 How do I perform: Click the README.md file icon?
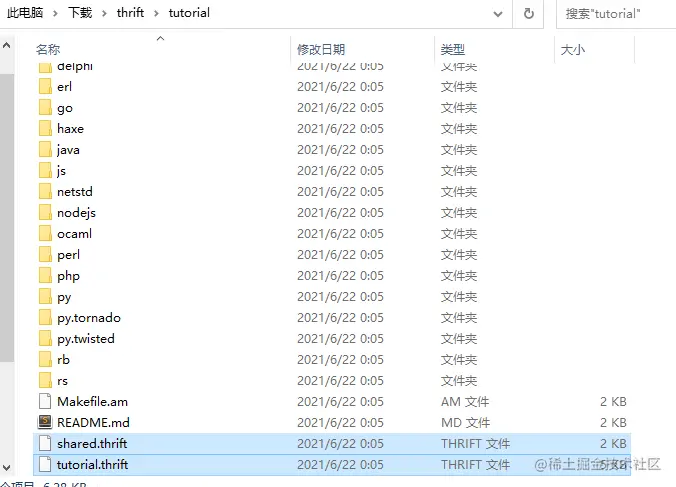45,422
